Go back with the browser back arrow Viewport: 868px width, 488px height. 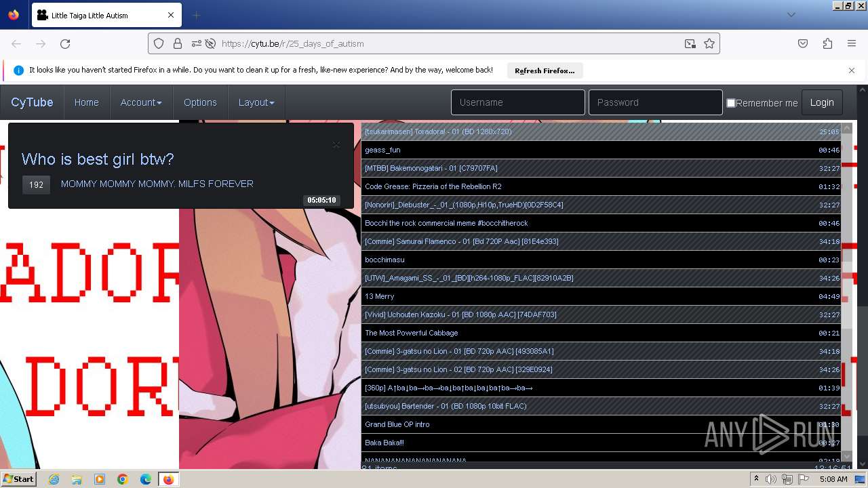click(x=16, y=43)
